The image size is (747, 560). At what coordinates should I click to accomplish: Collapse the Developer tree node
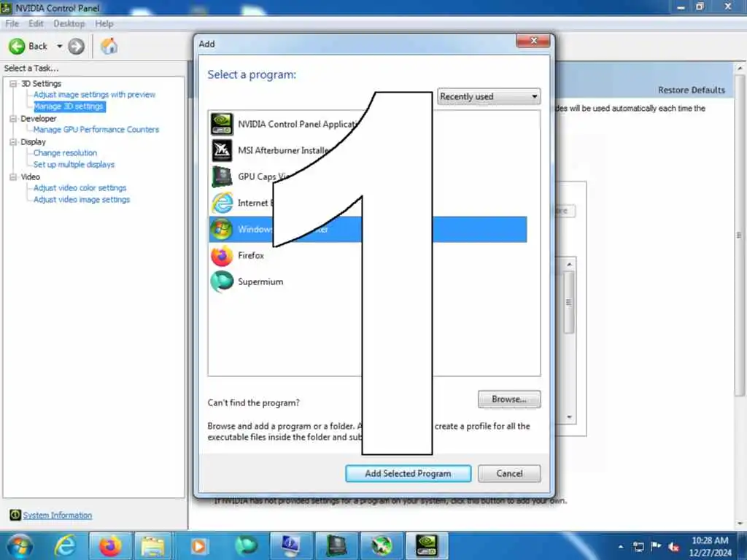13,119
